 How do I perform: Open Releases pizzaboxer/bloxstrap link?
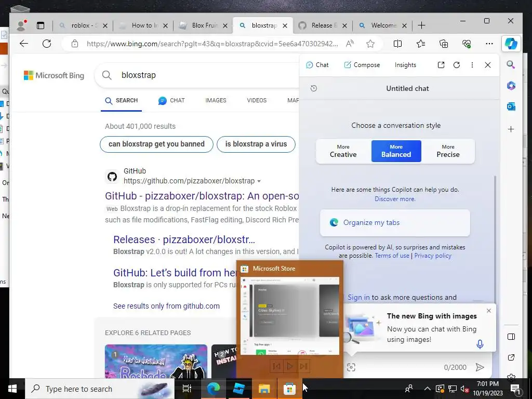184,240
